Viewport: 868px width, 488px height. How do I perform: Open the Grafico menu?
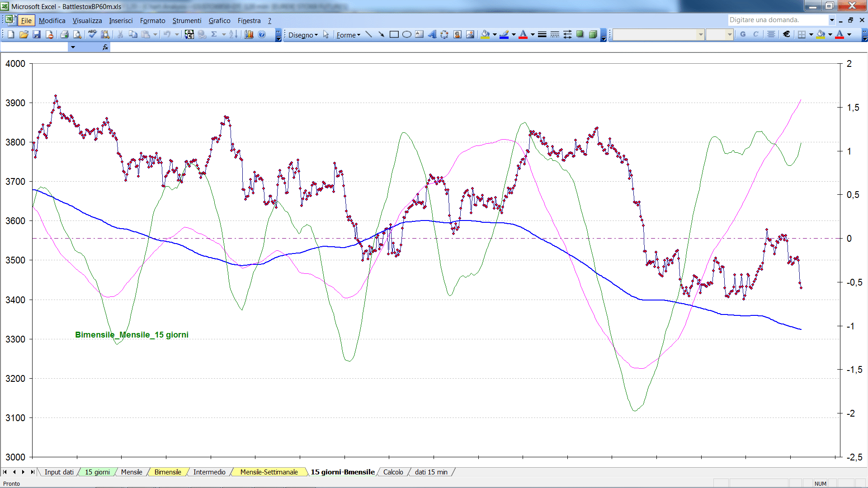219,20
